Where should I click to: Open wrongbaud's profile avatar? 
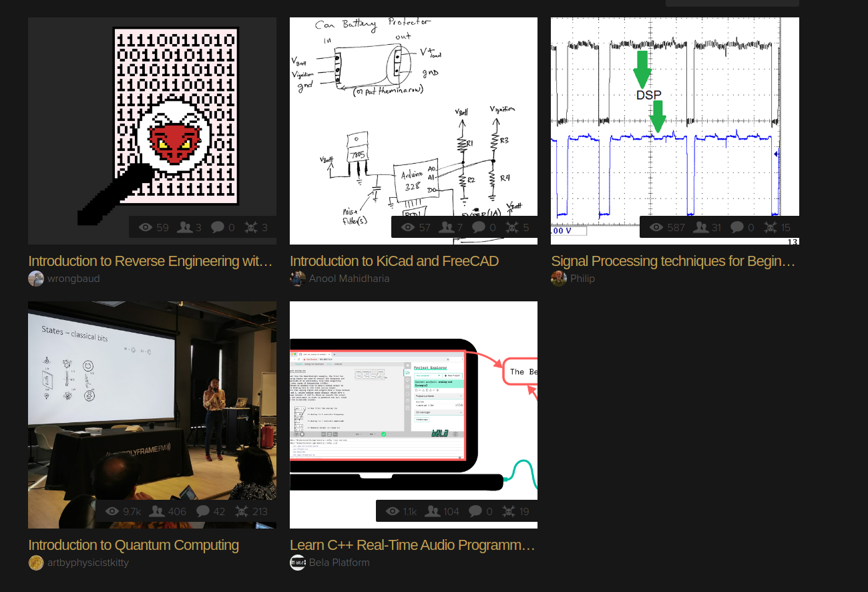coord(36,279)
